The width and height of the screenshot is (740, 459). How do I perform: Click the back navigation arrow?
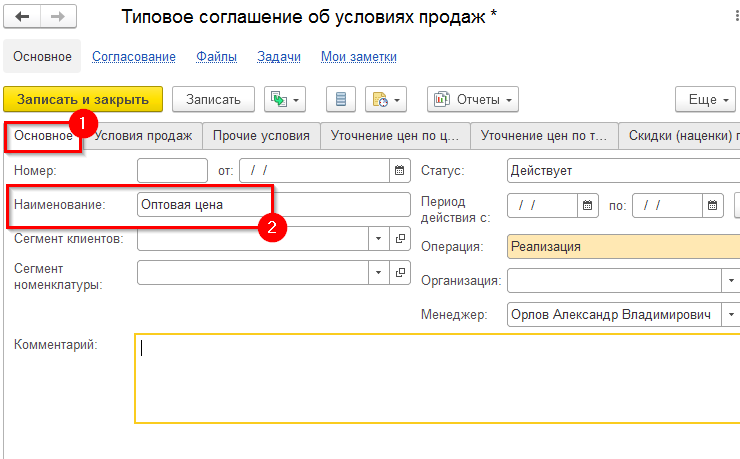[22, 17]
